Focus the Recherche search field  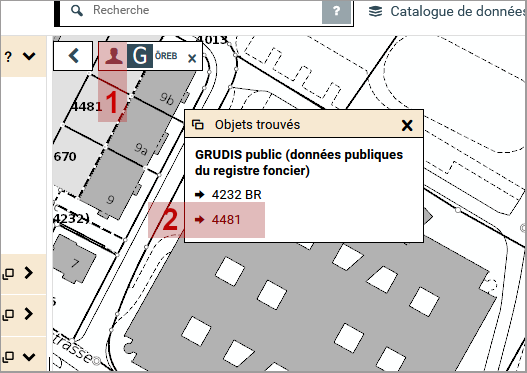pos(191,11)
